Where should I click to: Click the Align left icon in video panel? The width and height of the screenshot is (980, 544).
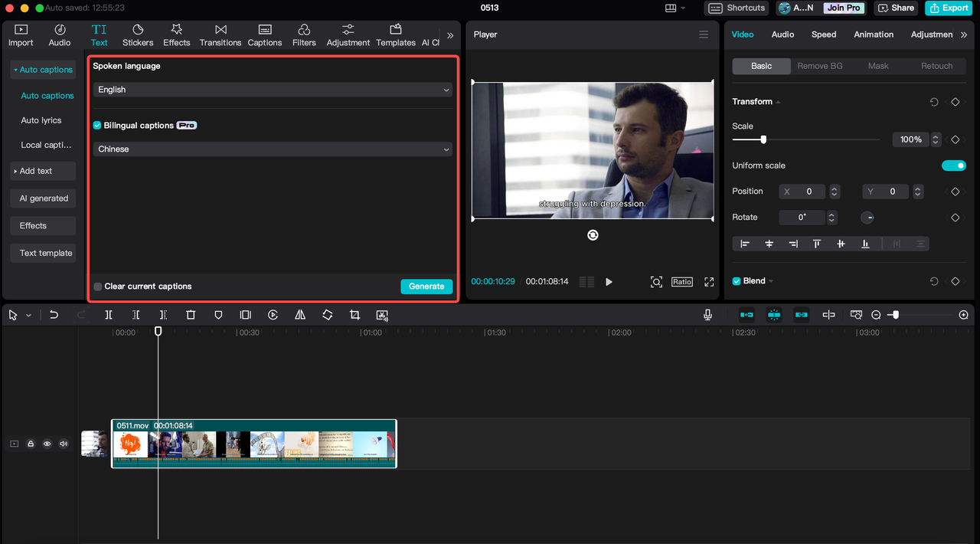pos(745,244)
